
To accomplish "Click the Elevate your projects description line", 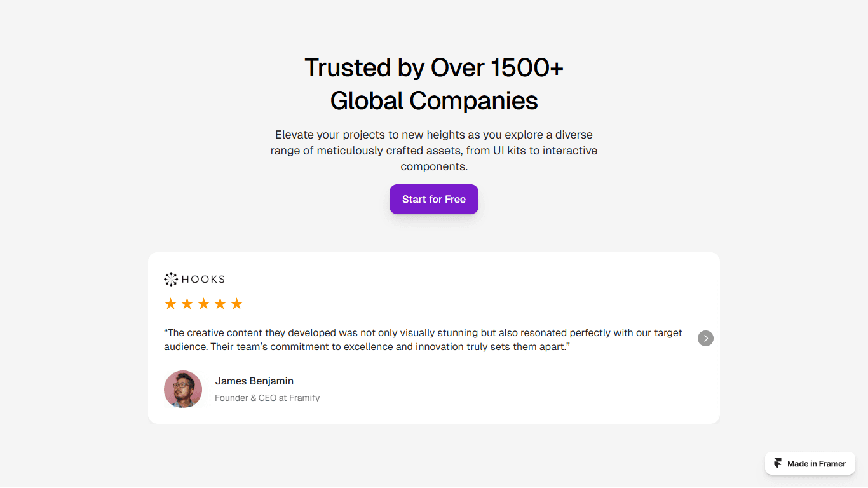I will coord(434,135).
